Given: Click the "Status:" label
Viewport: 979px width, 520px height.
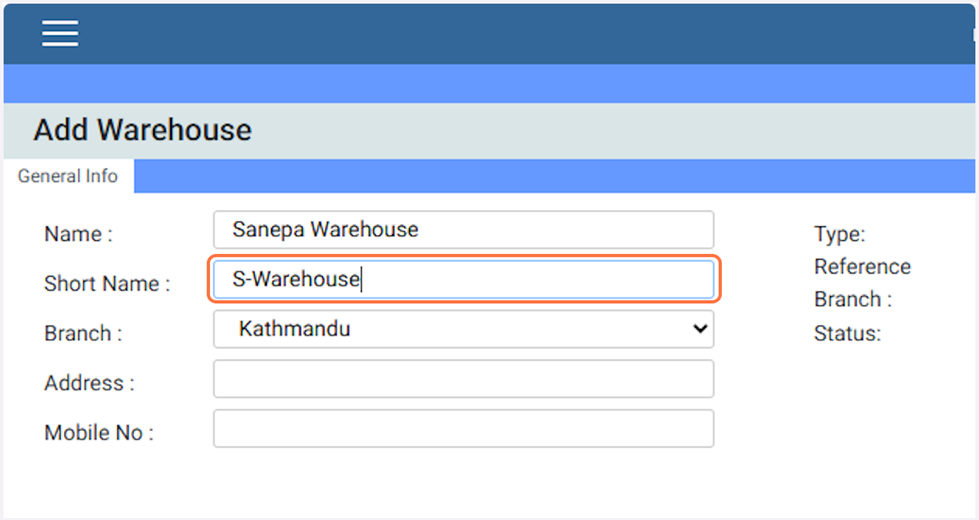Looking at the screenshot, I should [847, 334].
